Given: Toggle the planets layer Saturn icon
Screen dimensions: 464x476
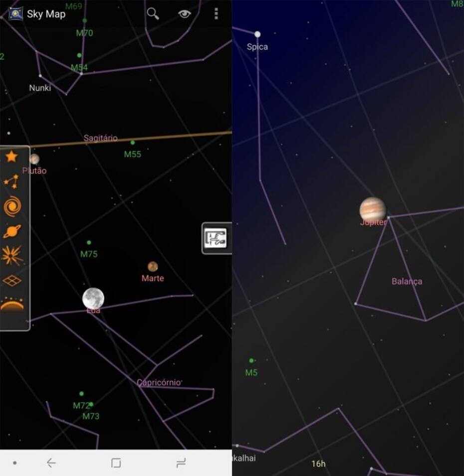Looking at the screenshot, I should click(x=12, y=231).
